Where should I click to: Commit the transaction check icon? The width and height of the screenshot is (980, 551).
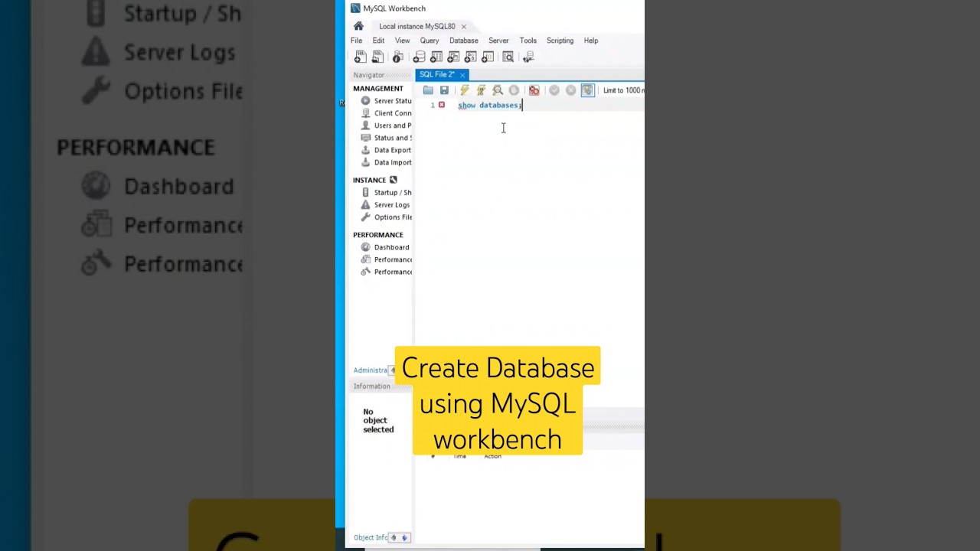(554, 90)
